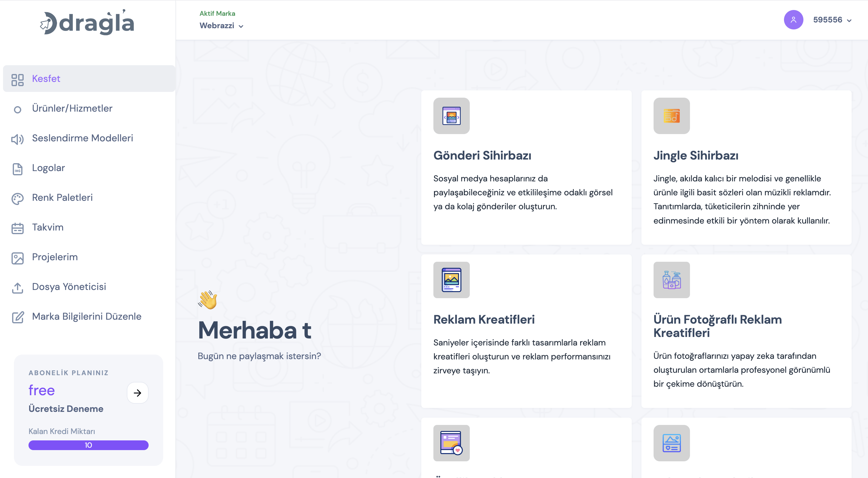
Task: Open the Projelerim sidebar entry
Action: point(55,257)
